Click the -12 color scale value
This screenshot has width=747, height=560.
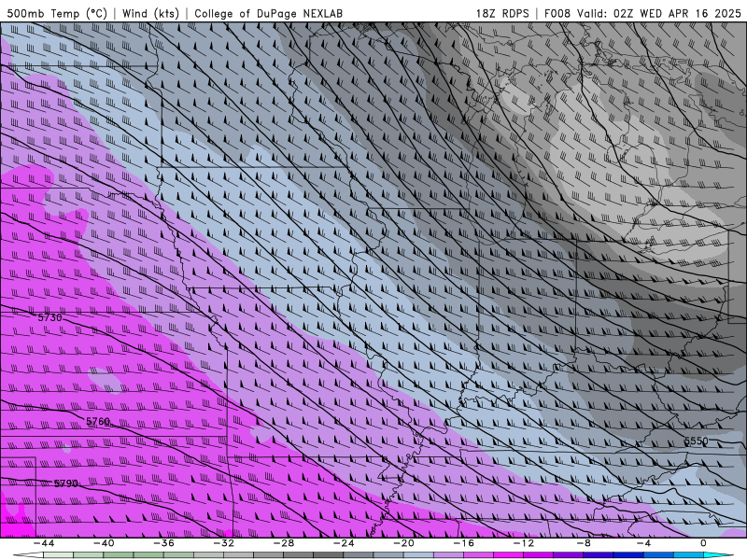pos(524,543)
